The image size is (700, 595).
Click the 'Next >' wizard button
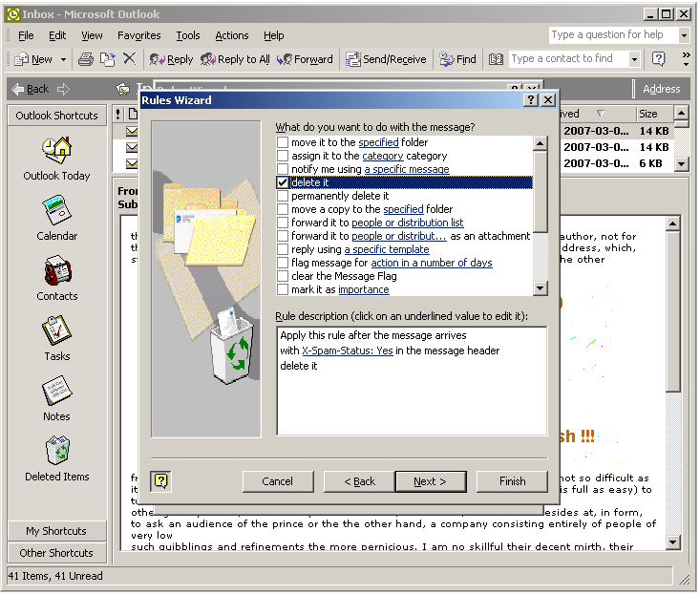pos(431,481)
